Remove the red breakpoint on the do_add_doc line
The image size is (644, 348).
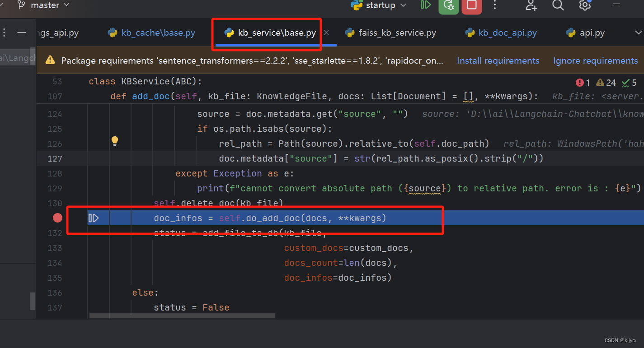click(x=57, y=218)
